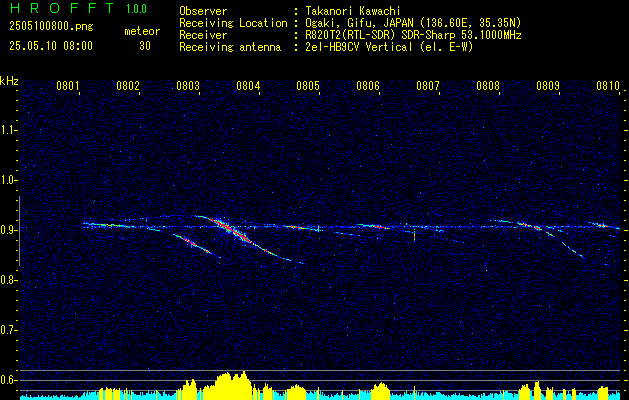
Task: Click the 'Receiving Location' field label
Action: (233, 23)
